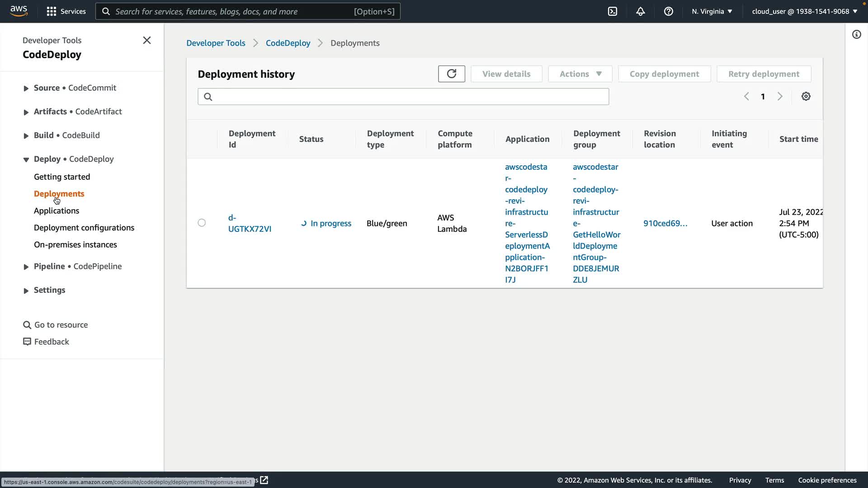The image size is (868, 488).
Task: Open the info panel icon
Action: click(857, 34)
